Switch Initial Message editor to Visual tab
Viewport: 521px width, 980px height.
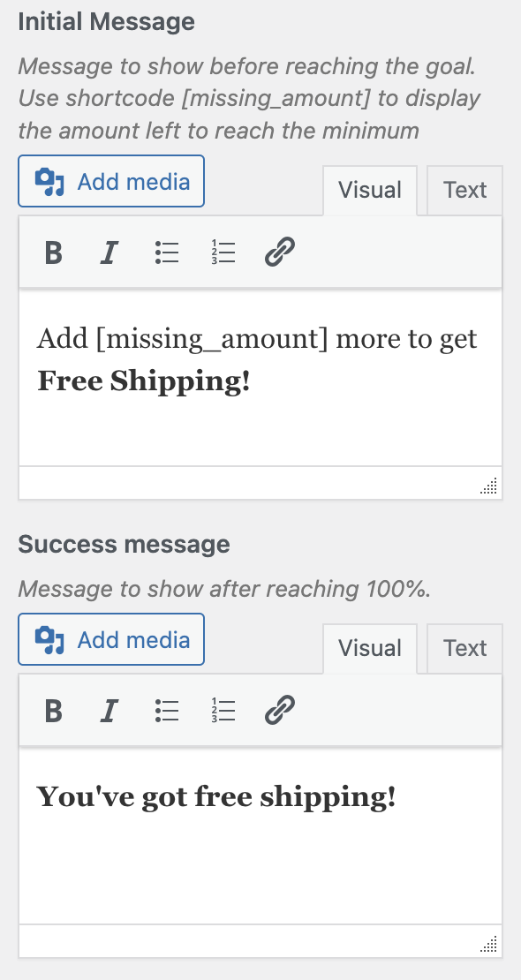point(370,190)
